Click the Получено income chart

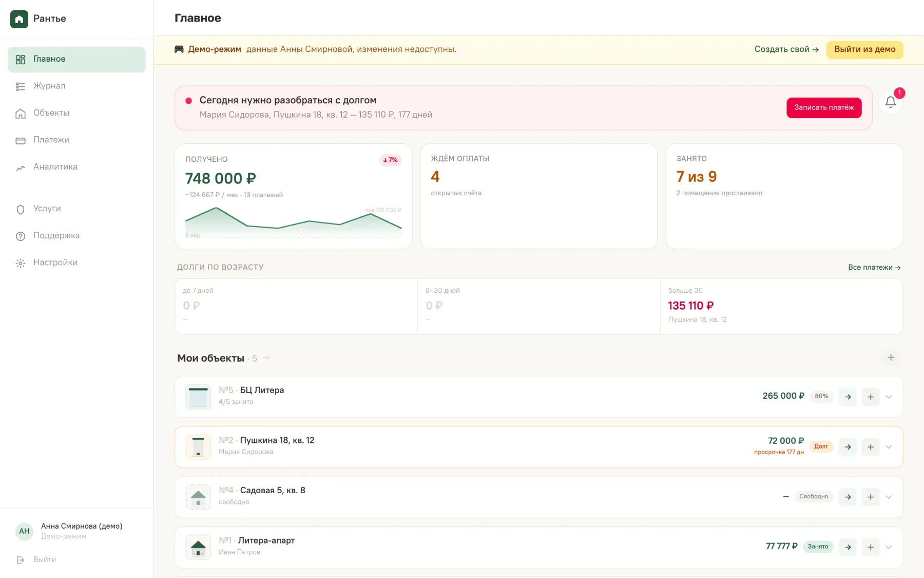pos(293,222)
